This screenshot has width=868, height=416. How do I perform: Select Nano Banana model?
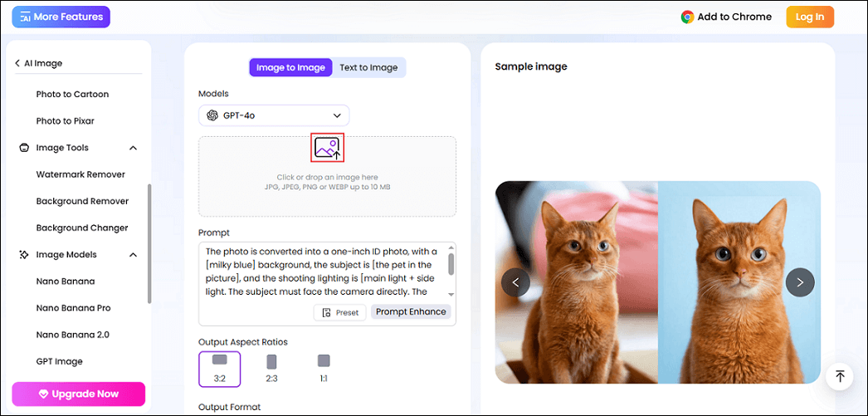(66, 281)
